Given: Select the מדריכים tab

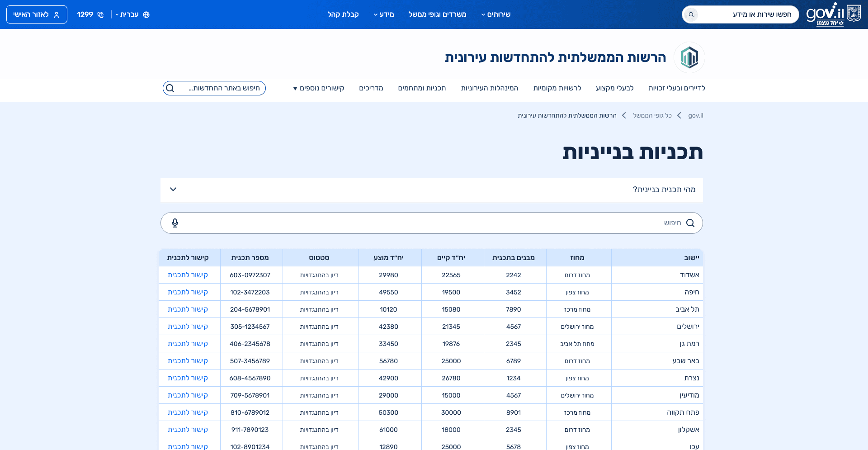Looking at the screenshot, I should pyautogui.click(x=371, y=88).
